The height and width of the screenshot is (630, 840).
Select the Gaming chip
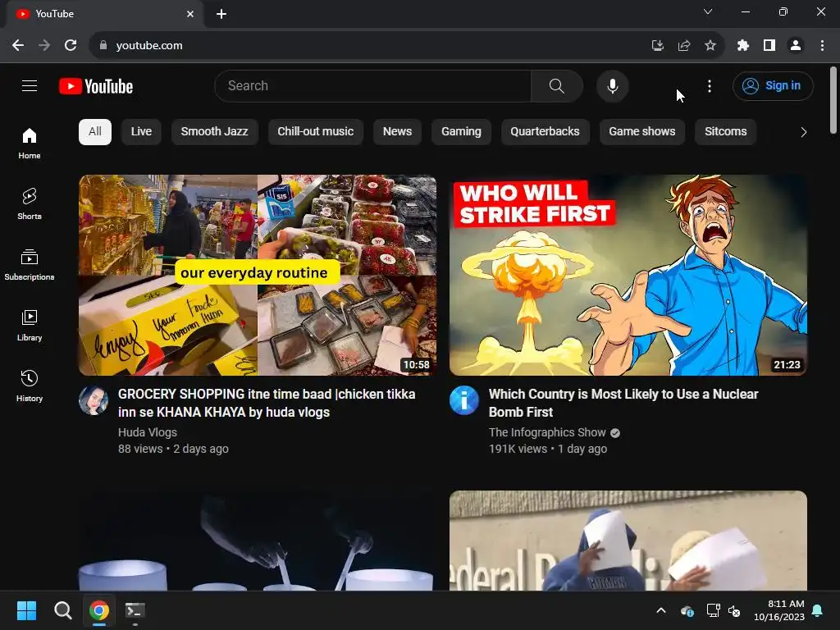(461, 132)
